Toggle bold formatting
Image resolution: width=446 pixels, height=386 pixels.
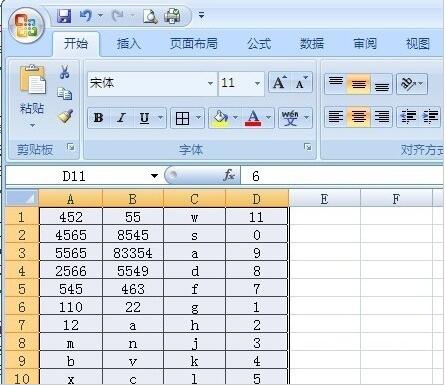point(98,118)
